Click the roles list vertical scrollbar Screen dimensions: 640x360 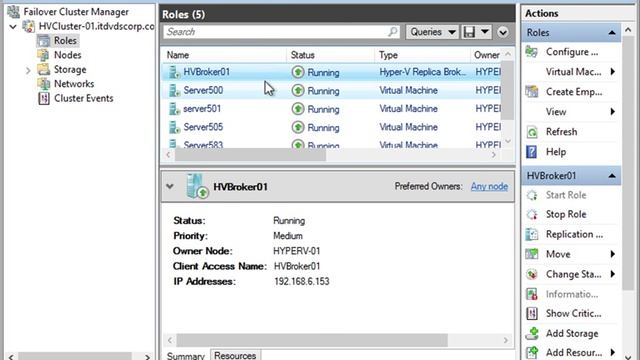pos(507,91)
